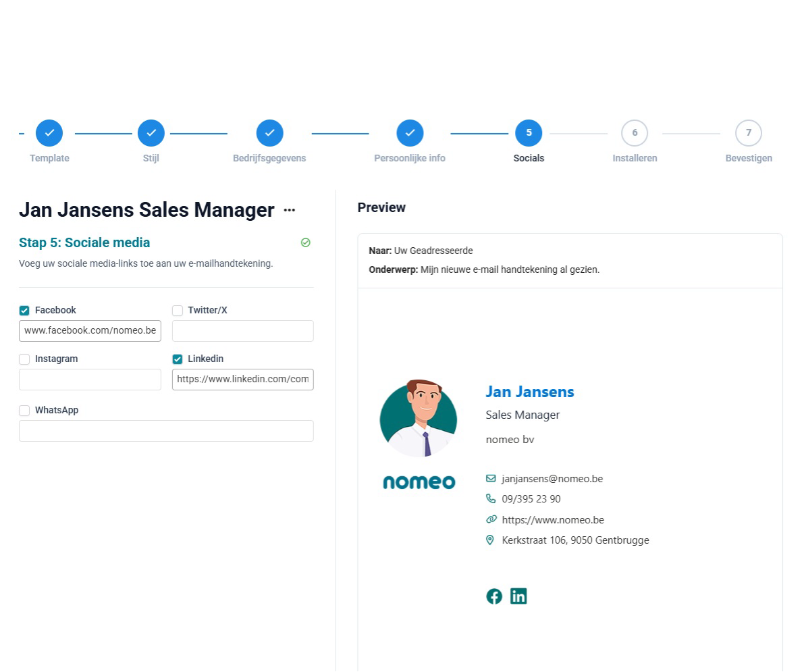Click the Sales Manager title in preview

click(522, 415)
